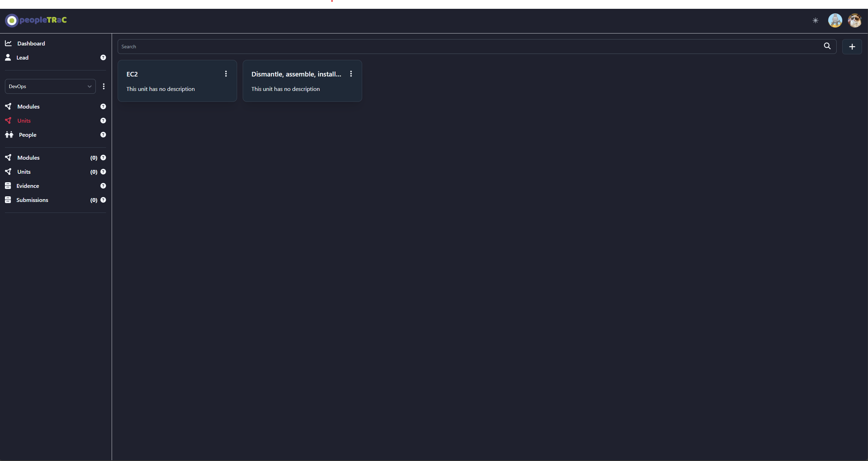868x461 pixels.
Task: Click the EC2 description text
Action: (161, 89)
